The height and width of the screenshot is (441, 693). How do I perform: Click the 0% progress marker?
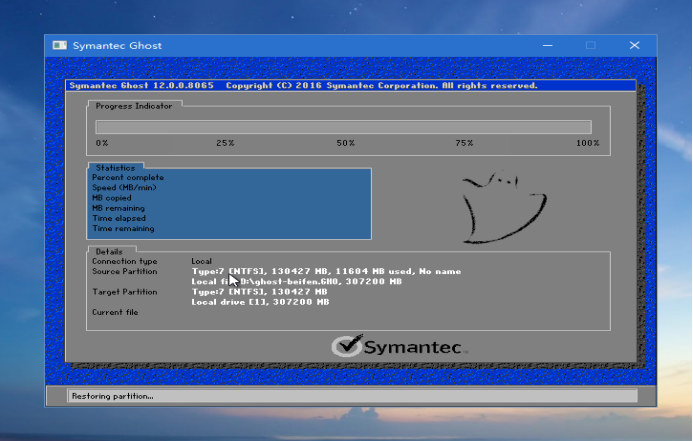(102, 143)
